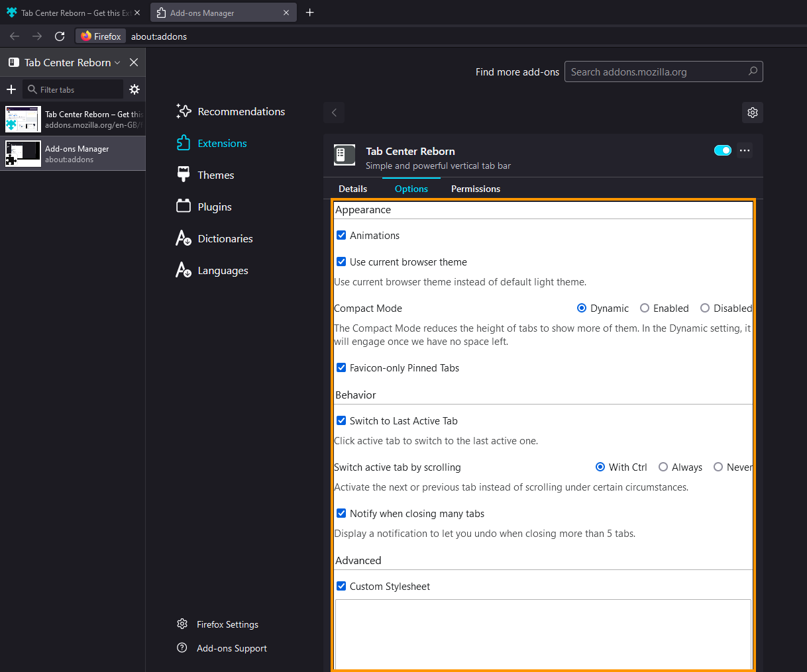
Task: Select Never scrolling option
Action: point(718,467)
